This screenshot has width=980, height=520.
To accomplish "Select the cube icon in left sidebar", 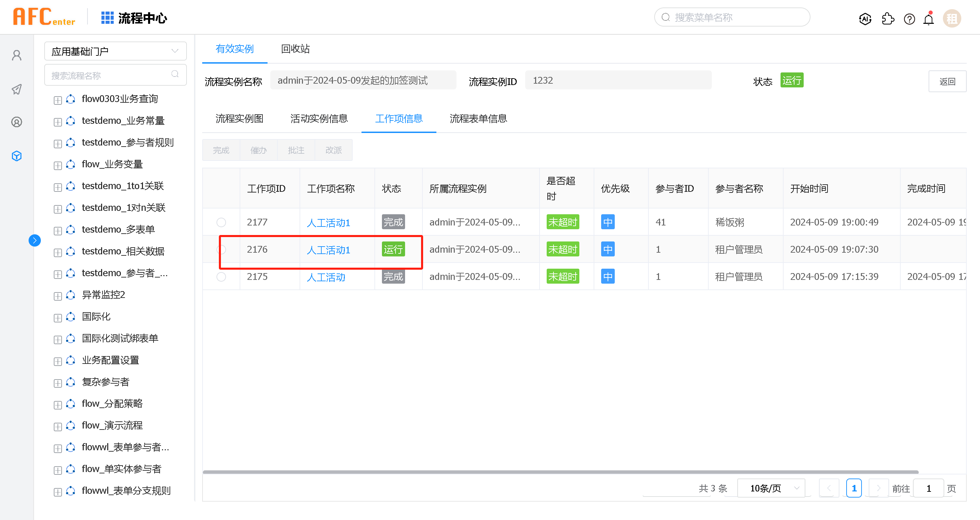I will pyautogui.click(x=17, y=156).
